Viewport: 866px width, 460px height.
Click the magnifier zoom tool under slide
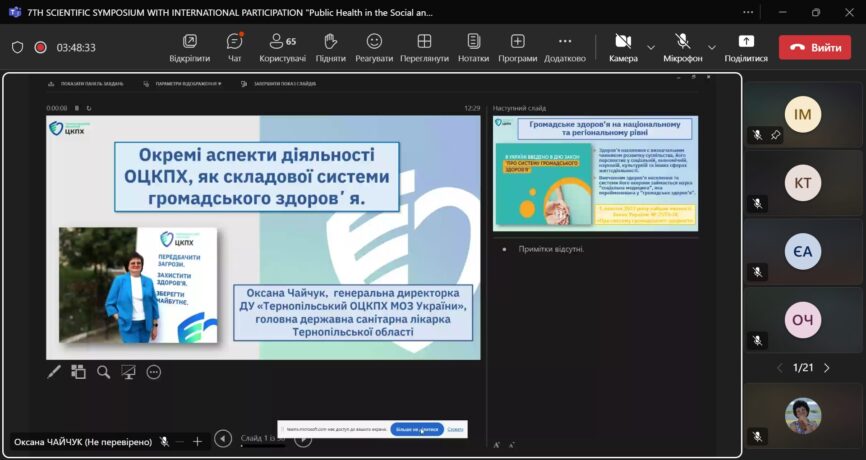coord(104,372)
